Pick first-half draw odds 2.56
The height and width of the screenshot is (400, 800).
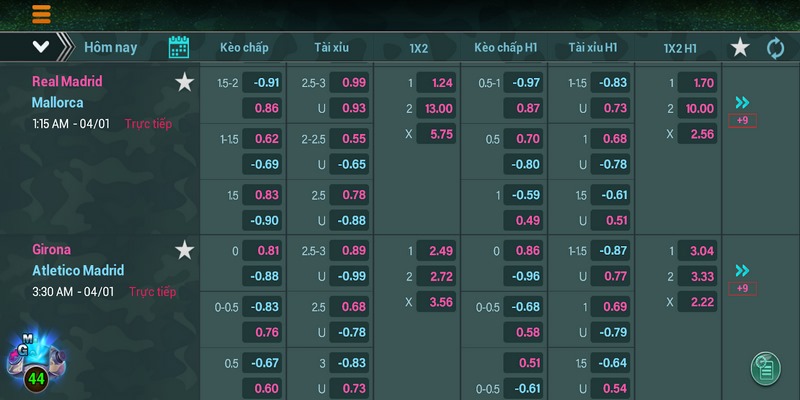(x=697, y=134)
